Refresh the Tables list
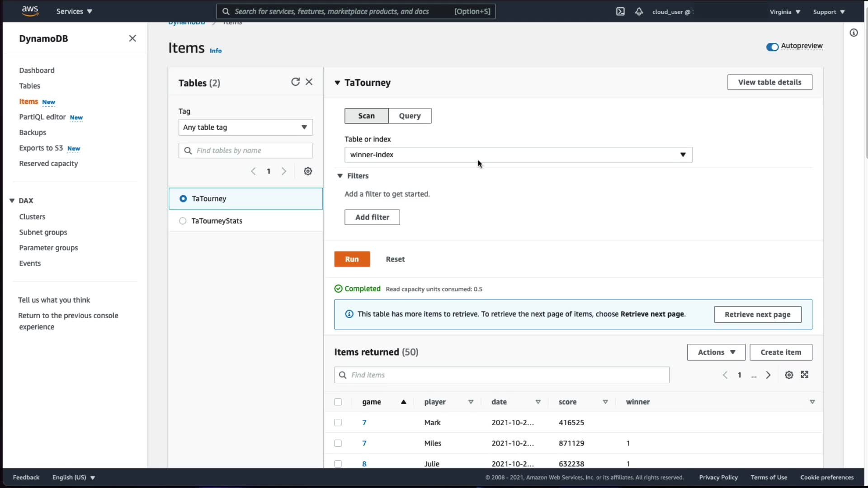 tap(295, 82)
